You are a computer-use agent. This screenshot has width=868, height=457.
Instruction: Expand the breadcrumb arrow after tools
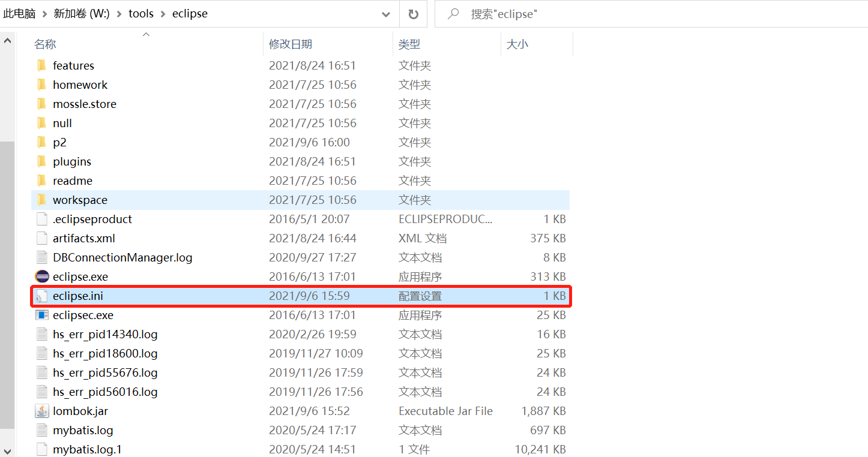163,13
